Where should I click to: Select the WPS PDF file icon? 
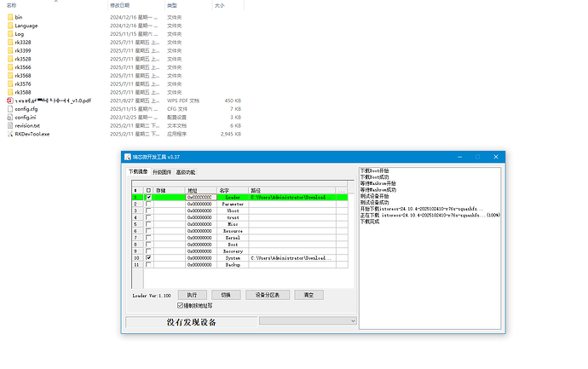point(9,101)
